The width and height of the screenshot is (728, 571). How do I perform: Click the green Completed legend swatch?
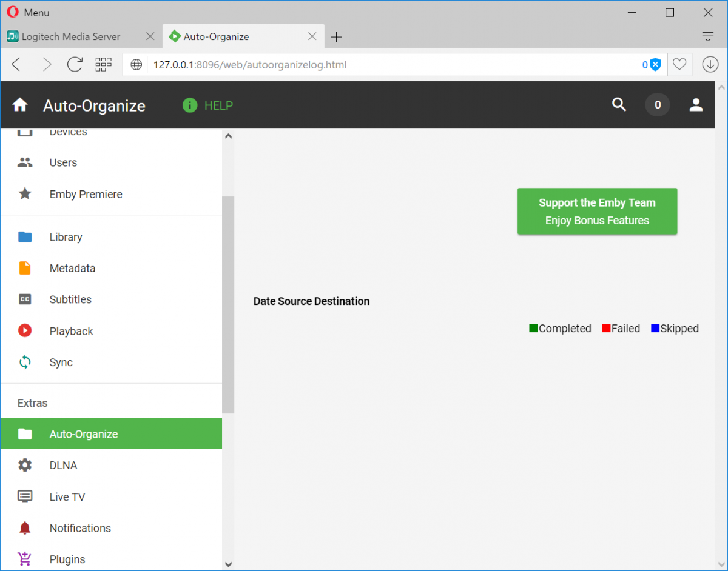tap(533, 328)
